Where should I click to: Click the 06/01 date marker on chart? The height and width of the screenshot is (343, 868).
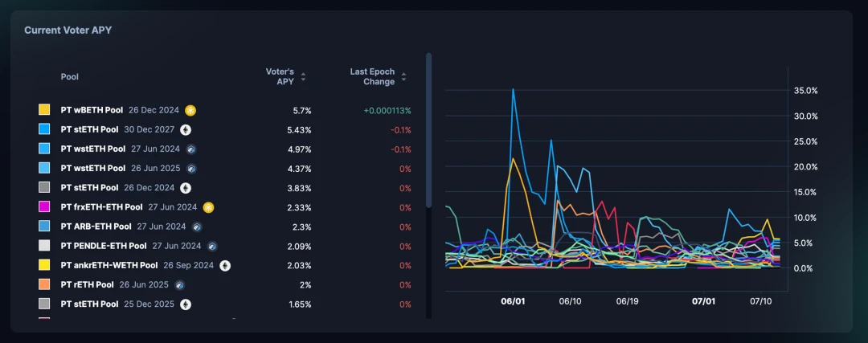(513, 301)
